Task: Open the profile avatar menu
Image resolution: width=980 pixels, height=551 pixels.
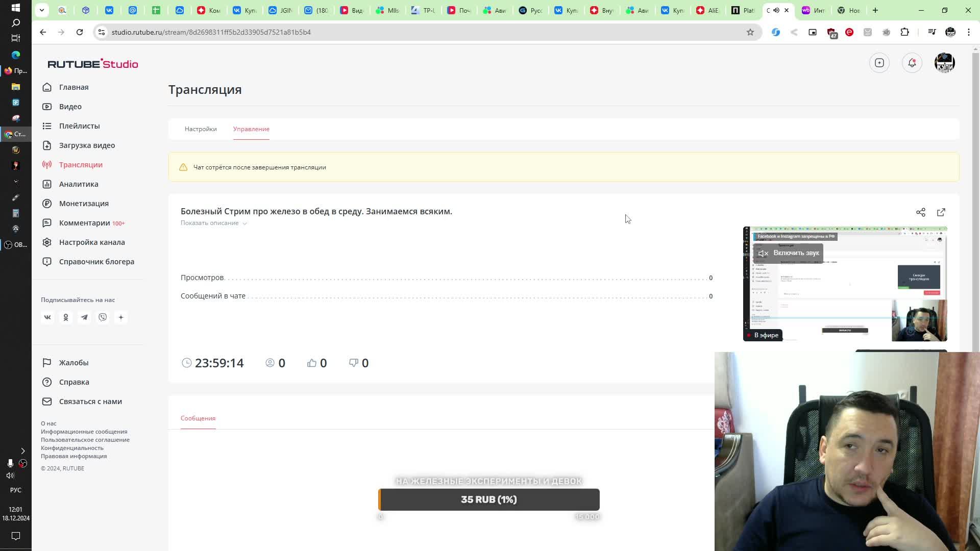Action: point(944,63)
